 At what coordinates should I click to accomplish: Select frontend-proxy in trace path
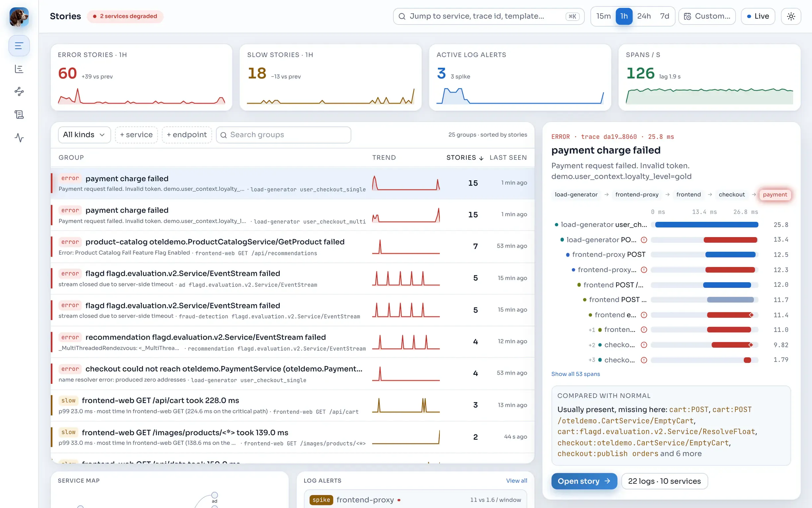tap(637, 195)
